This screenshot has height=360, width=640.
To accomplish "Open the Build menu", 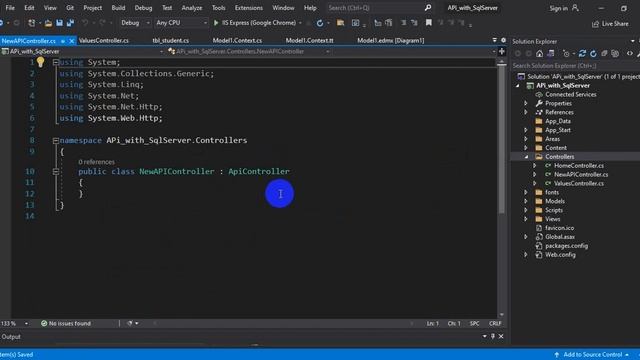I will pos(118,8).
